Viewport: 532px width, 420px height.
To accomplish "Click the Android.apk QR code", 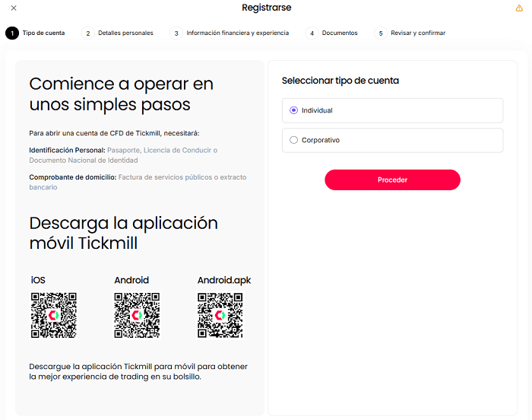I will pyautogui.click(x=220, y=315).
